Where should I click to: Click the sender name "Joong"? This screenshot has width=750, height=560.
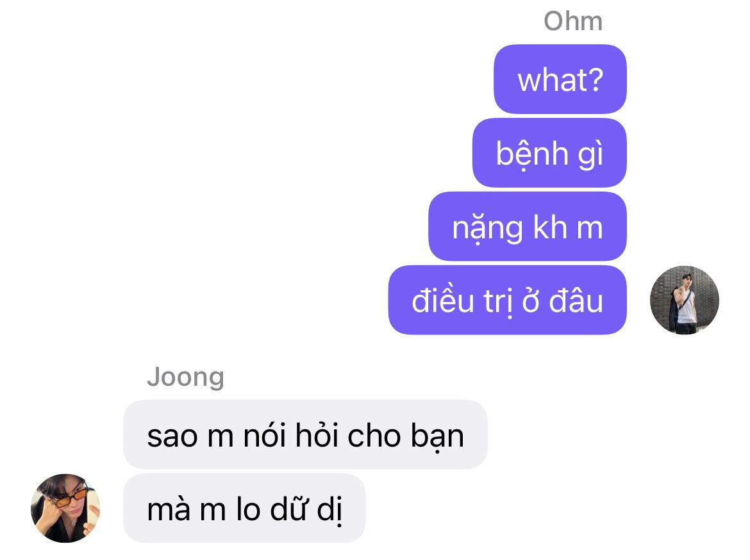click(186, 377)
